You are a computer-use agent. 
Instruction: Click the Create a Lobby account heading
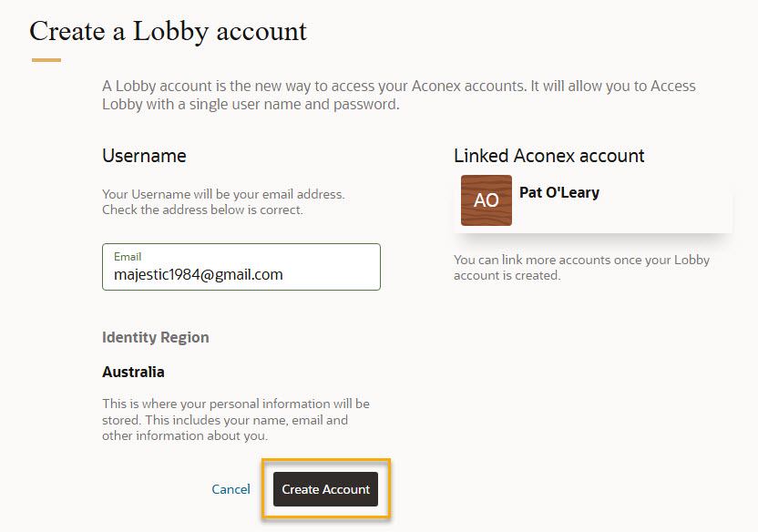tap(168, 32)
